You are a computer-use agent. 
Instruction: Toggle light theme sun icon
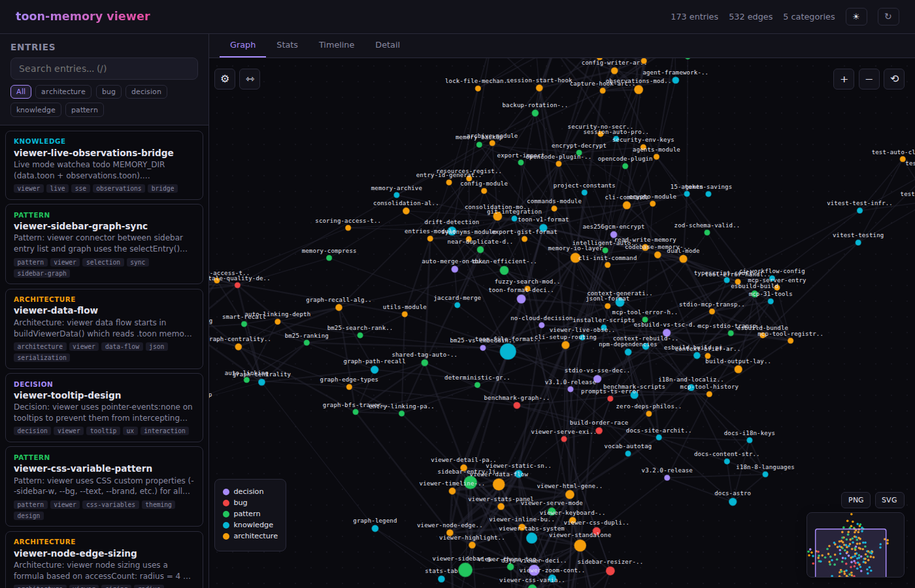click(856, 17)
